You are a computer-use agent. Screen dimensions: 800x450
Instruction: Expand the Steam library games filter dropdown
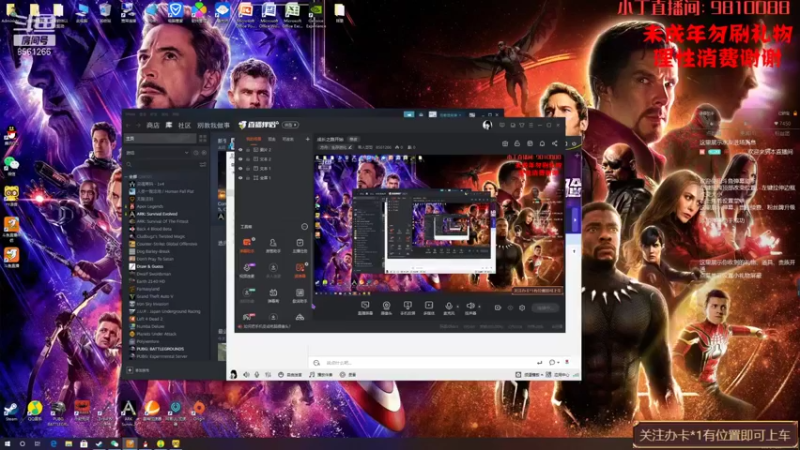pos(186,153)
